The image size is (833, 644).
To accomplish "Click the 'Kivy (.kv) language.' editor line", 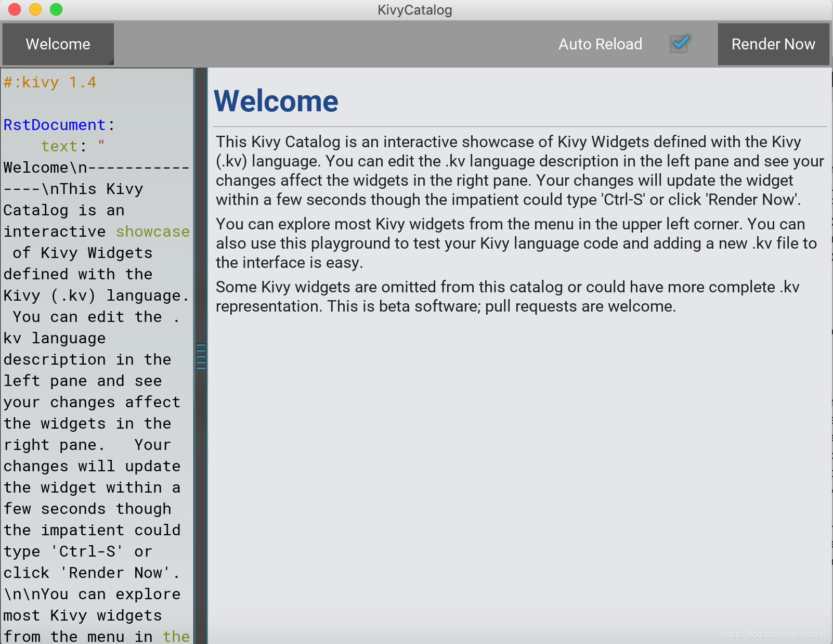I will tap(96, 295).
